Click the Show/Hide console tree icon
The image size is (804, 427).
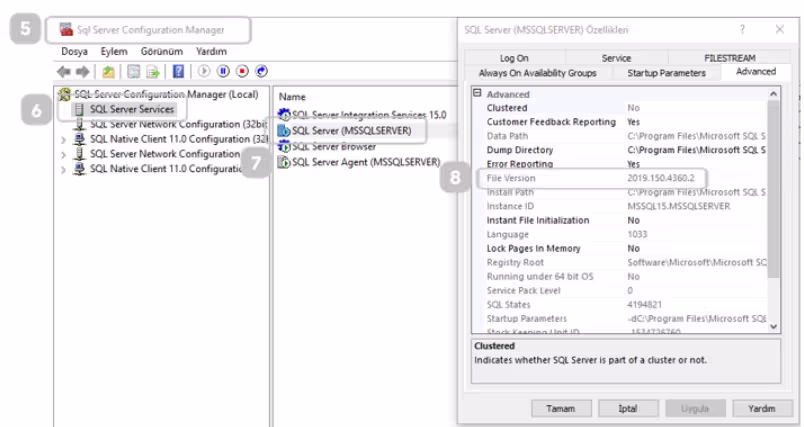133,72
